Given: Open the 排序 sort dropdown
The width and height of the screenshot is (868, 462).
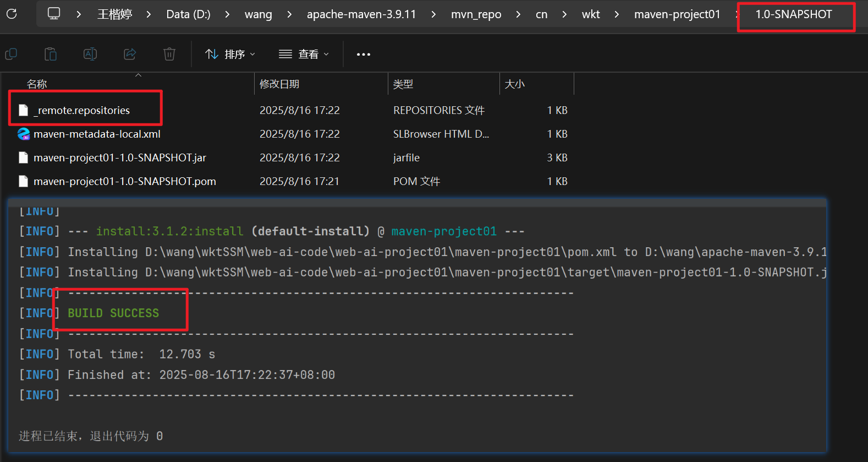Looking at the screenshot, I should pyautogui.click(x=230, y=54).
